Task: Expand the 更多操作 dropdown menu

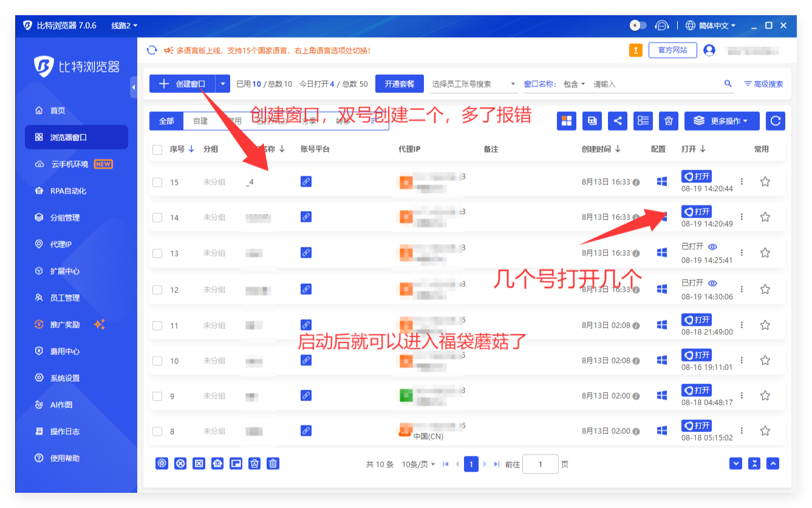Action: [x=721, y=121]
